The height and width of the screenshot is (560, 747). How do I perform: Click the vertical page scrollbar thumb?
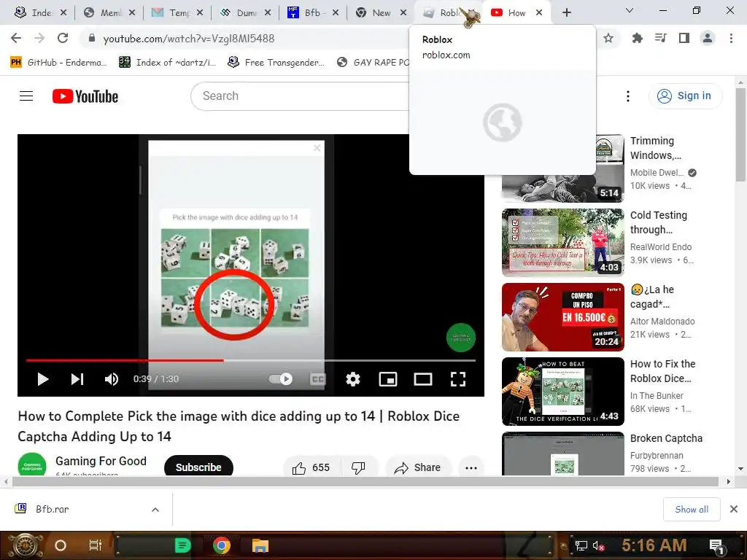tap(740, 134)
